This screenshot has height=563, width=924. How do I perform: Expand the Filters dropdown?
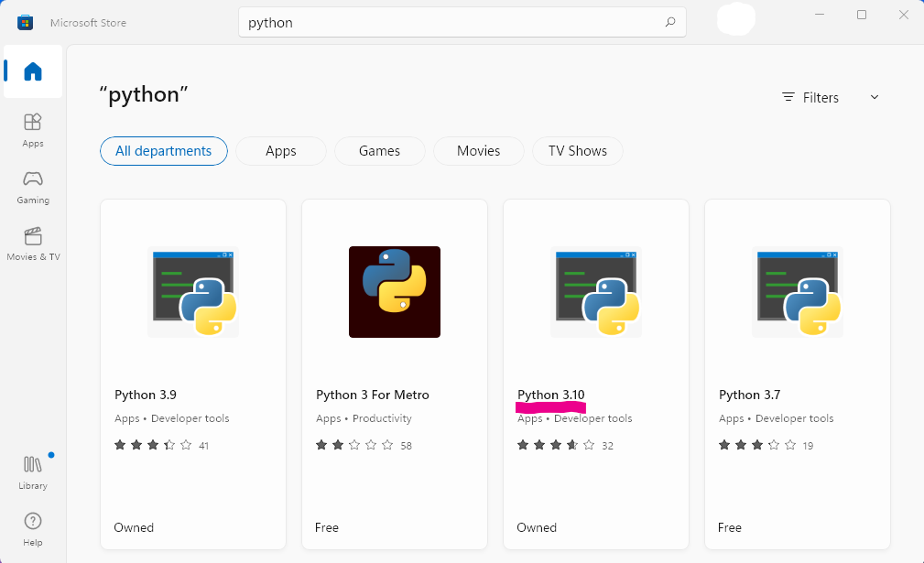(829, 97)
